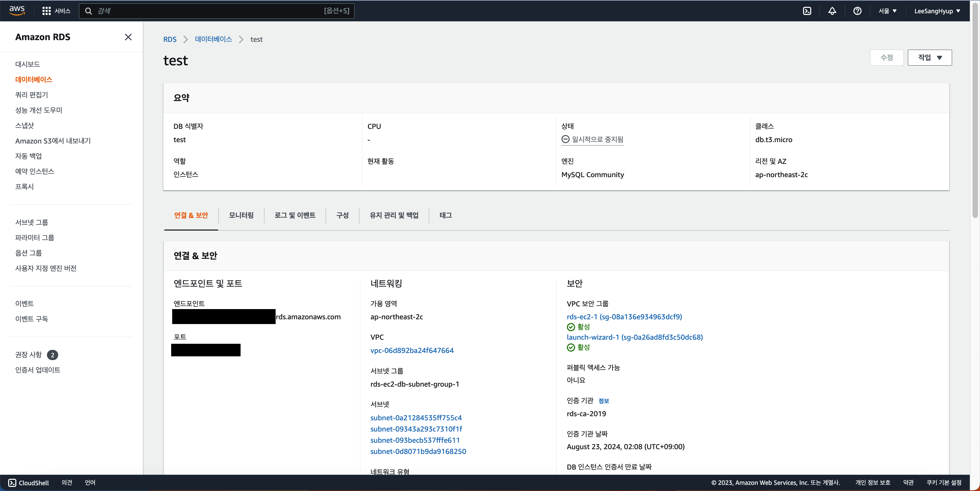Open 자동 백업 in the sidebar

point(29,156)
